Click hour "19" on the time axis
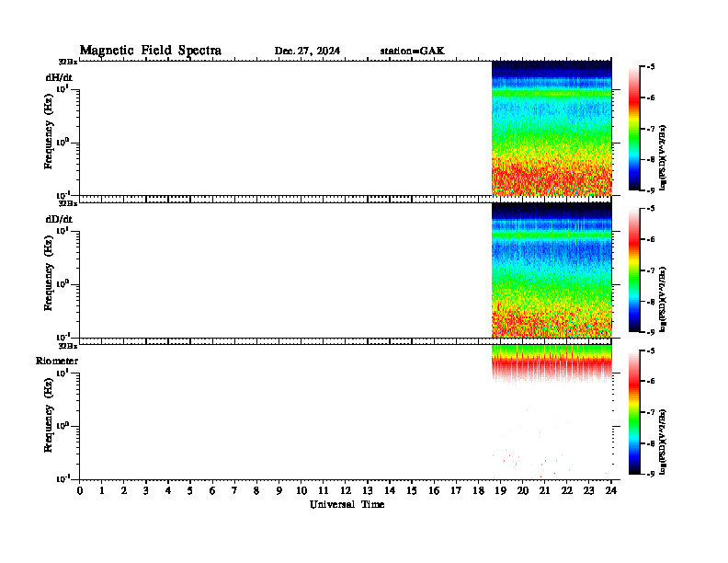 click(x=500, y=490)
